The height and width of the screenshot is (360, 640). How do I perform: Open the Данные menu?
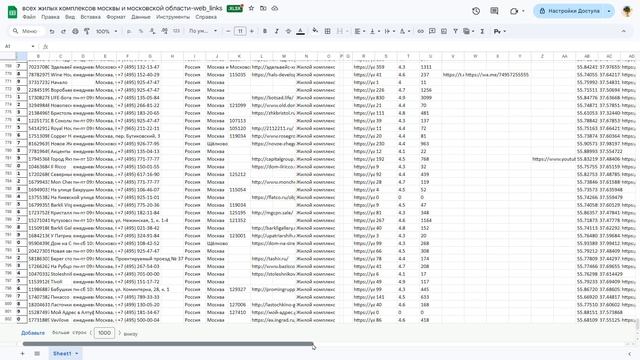tap(141, 17)
